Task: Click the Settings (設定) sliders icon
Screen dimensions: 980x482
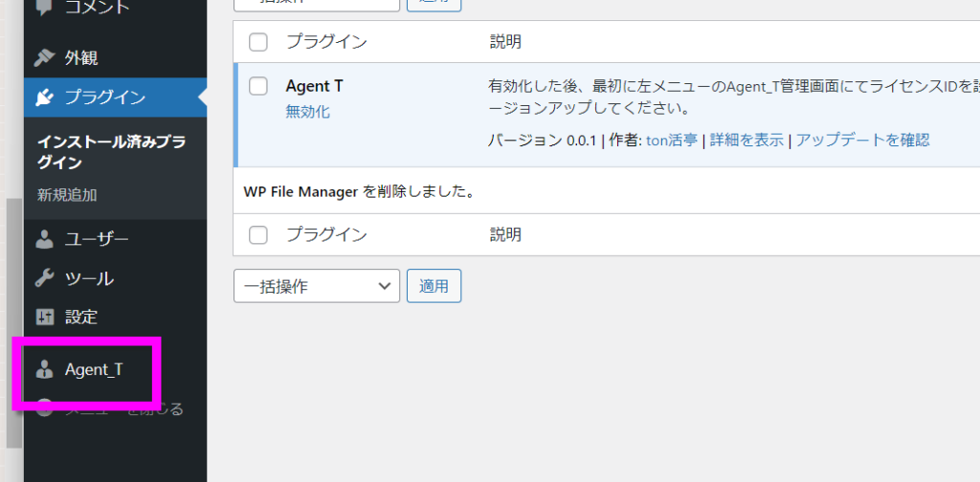Action: pyautogui.click(x=44, y=317)
